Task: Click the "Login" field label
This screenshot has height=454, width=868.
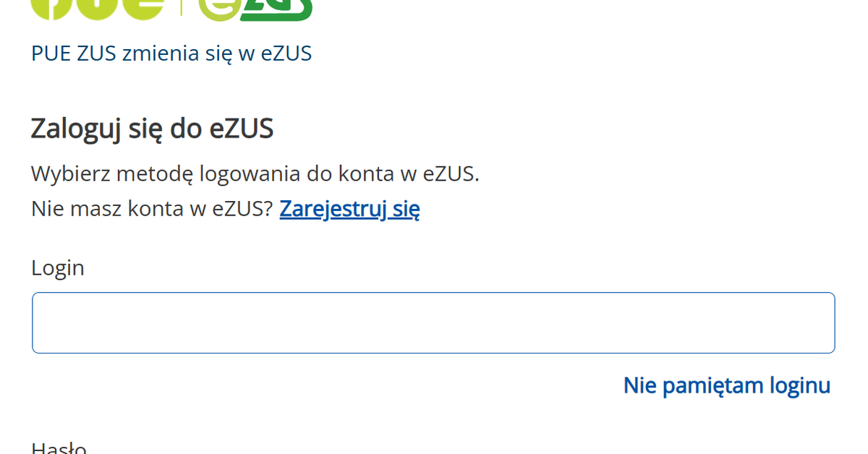Action: [x=57, y=267]
